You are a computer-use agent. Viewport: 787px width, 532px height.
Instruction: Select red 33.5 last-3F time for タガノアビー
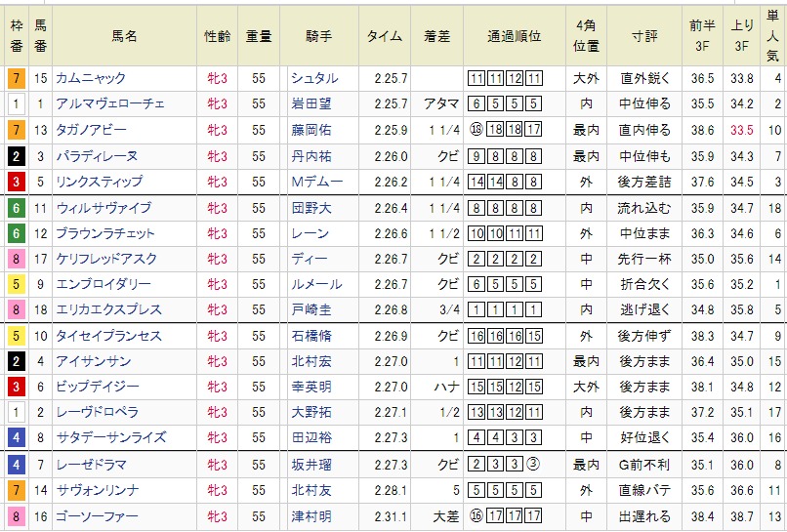tap(742, 130)
